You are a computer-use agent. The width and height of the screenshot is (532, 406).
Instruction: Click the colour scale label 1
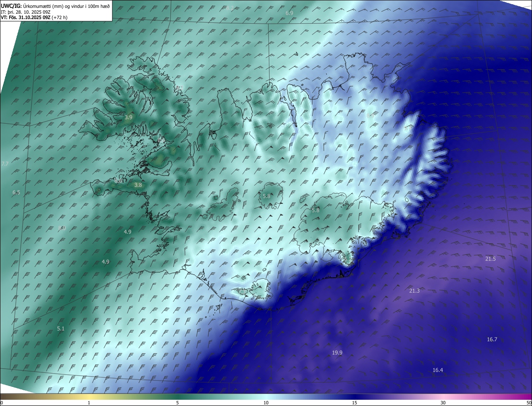(x=89, y=403)
